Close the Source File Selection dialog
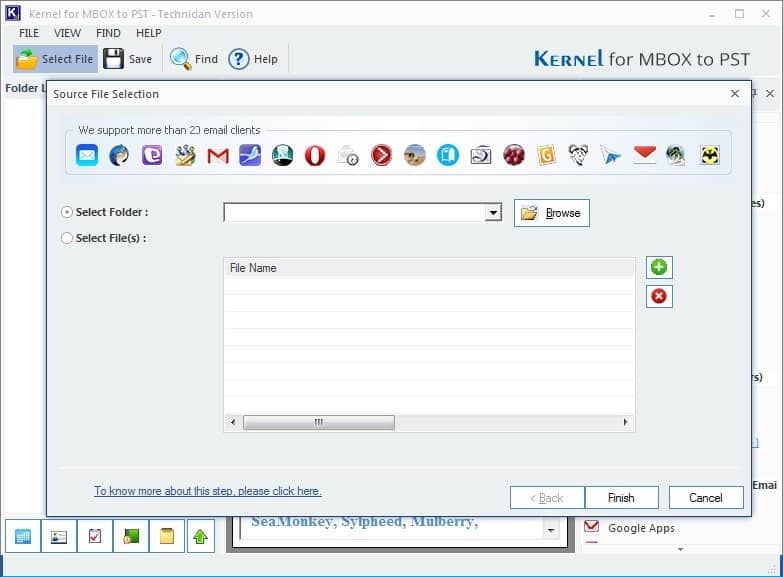 [x=735, y=93]
